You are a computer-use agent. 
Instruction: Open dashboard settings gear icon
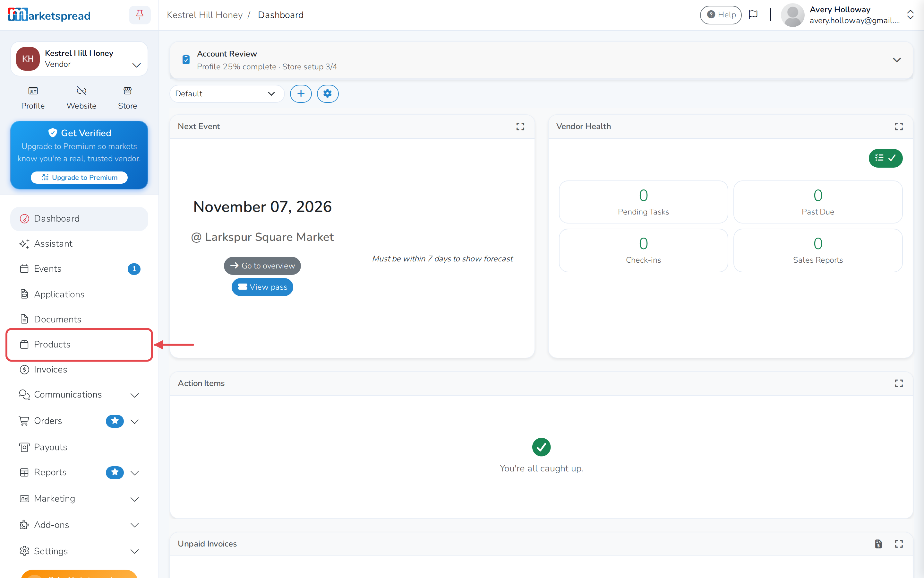(328, 94)
